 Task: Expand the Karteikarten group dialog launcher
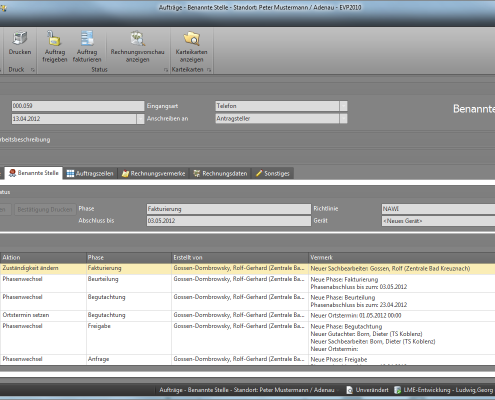pyautogui.click(x=209, y=70)
